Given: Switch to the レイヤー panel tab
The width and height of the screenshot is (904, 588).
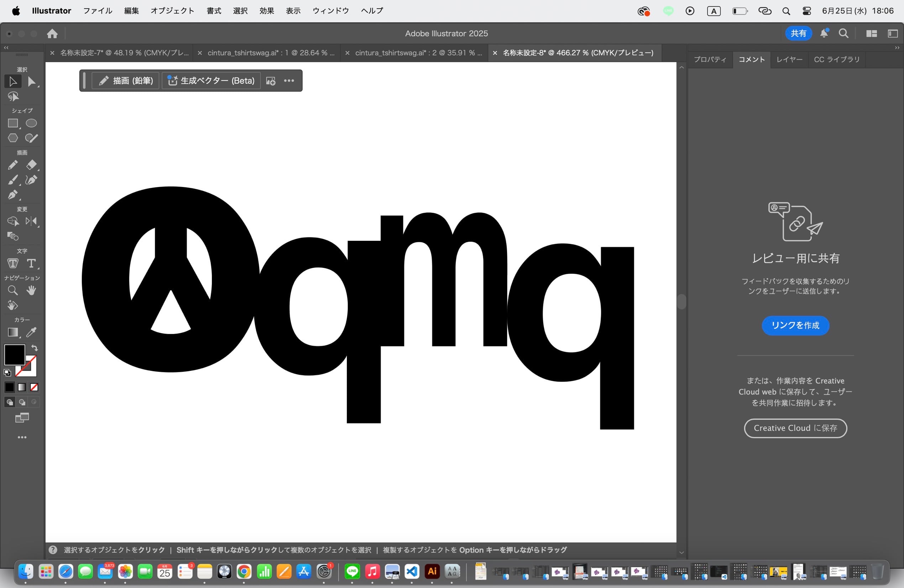Looking at the screenshot, I should pyautogui.click(x=789, y=59).
